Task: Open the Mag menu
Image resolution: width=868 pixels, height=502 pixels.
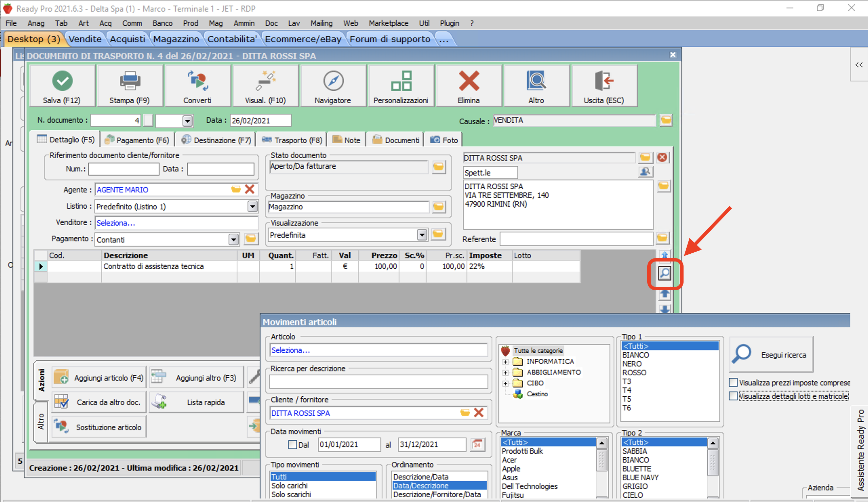Action: tap(216, 23)
